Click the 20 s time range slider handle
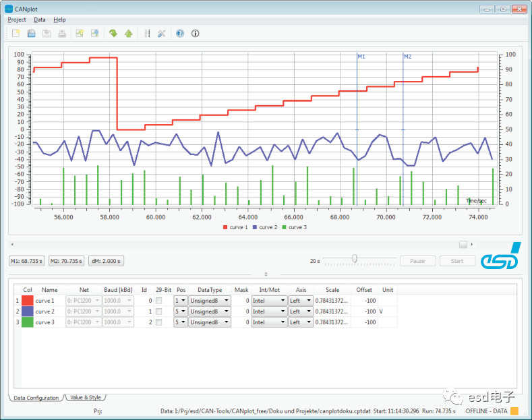 [x=354, y=259]
